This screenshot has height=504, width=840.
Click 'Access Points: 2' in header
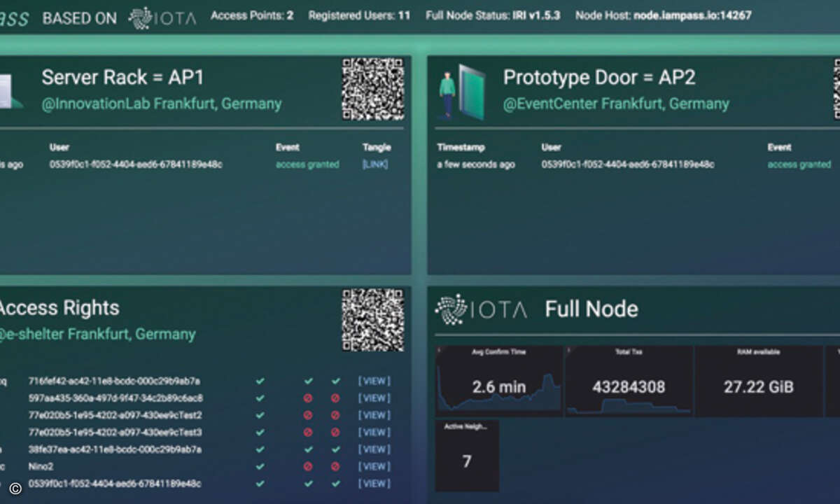click(x=252, y=15)
